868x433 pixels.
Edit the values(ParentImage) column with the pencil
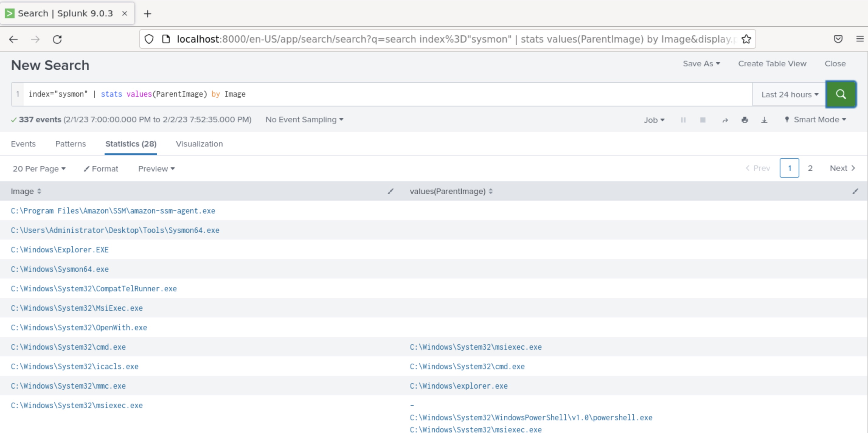click(x=855, y=191)
